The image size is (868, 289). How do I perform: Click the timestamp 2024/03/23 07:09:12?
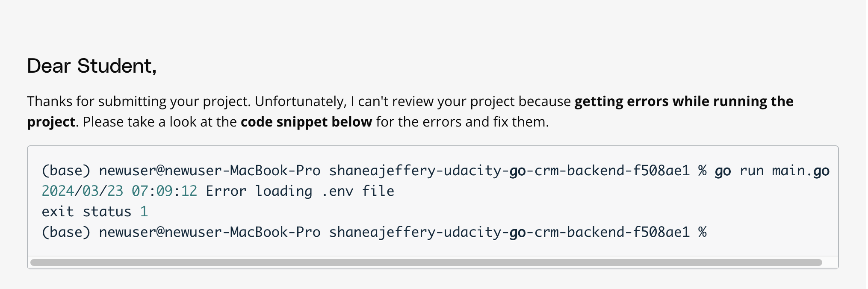coord(119,191)
